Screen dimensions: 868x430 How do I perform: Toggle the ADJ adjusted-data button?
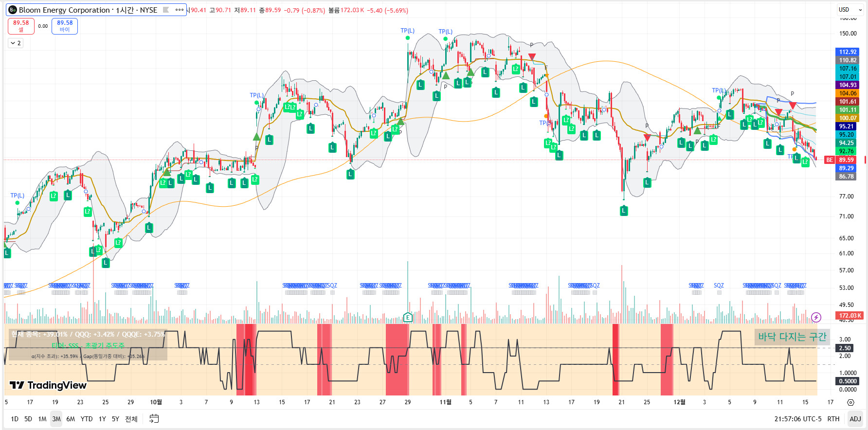click(855, 419)
